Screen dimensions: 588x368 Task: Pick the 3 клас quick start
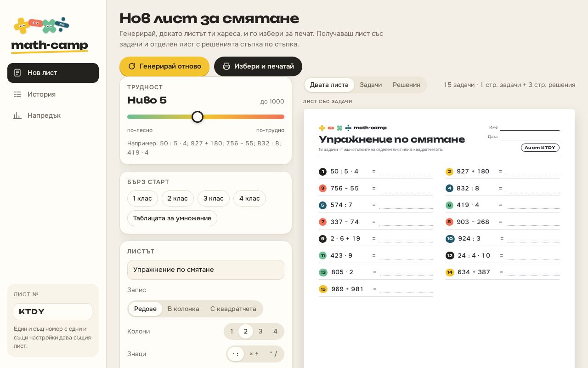[x=214, y=198]
